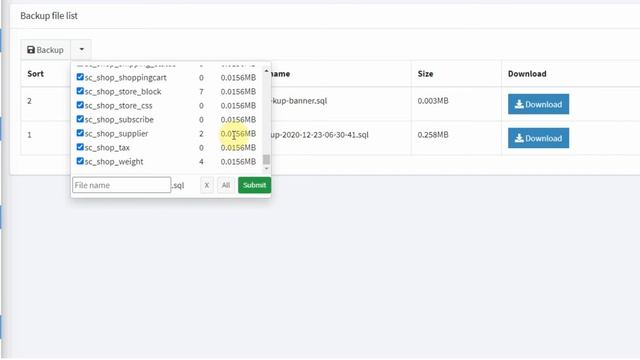
Task: Toggle the sc_shop_store_css checkbox
Action: [x=80, y=105]
